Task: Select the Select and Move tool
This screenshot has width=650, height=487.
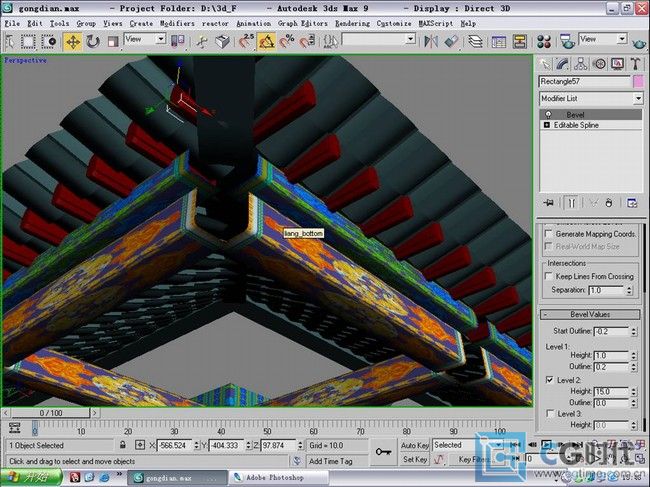Action: tap(73, 41)
